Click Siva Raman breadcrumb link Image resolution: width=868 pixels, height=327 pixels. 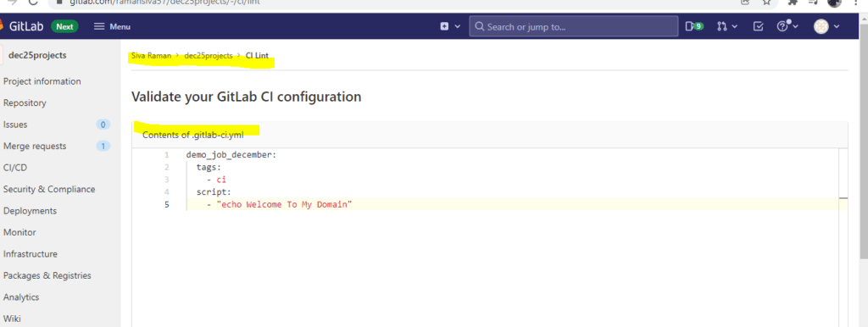point(151,56)
